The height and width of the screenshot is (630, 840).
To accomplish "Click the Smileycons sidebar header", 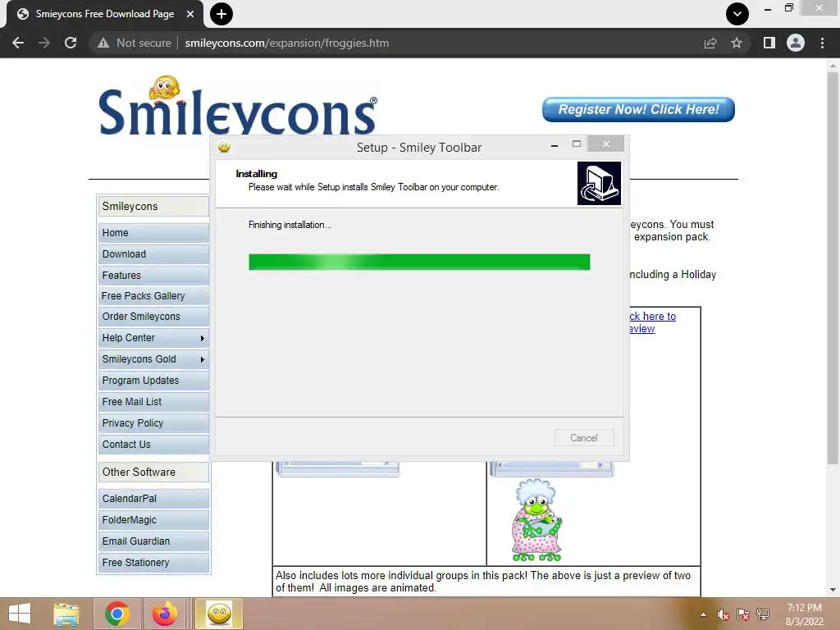I will (x=153, y=206).
